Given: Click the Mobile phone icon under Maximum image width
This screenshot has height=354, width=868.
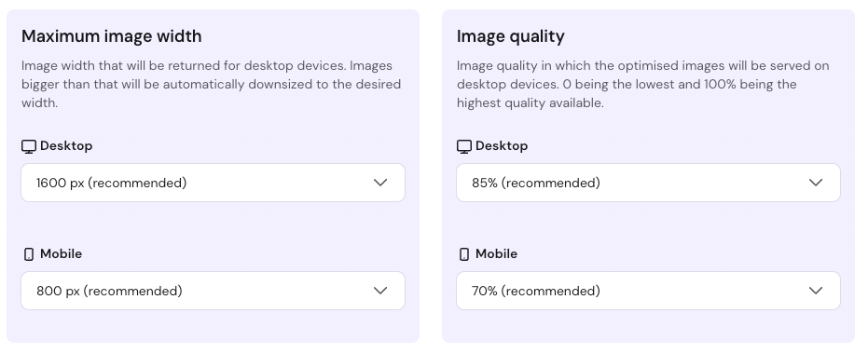Looking at the screenshot, I should tap(29, 254).
